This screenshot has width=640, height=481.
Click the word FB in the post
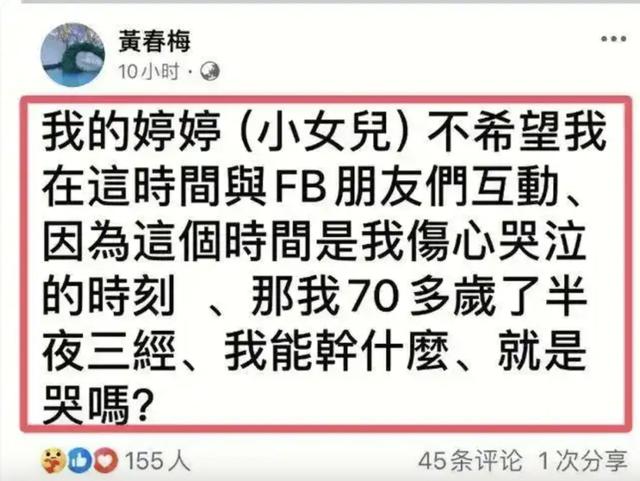click(301, 188)
